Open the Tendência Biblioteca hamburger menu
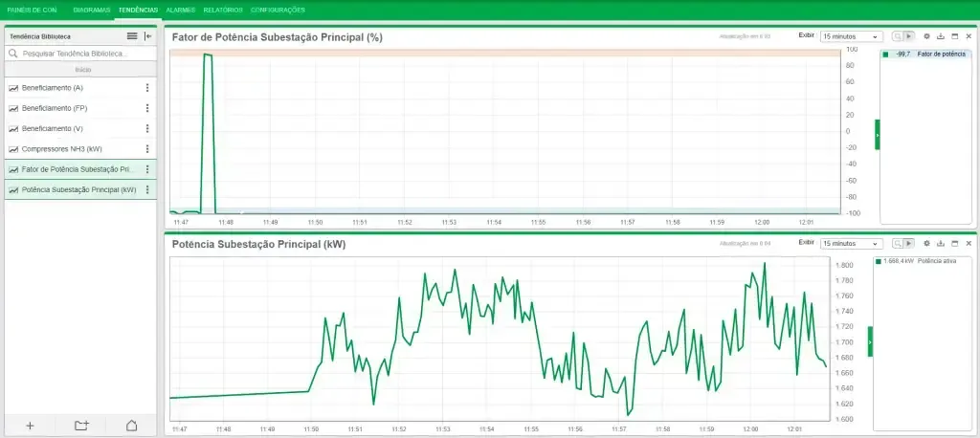Image resolution: width=980 pixels, height=438 pixels. click(x=132, y=36)
